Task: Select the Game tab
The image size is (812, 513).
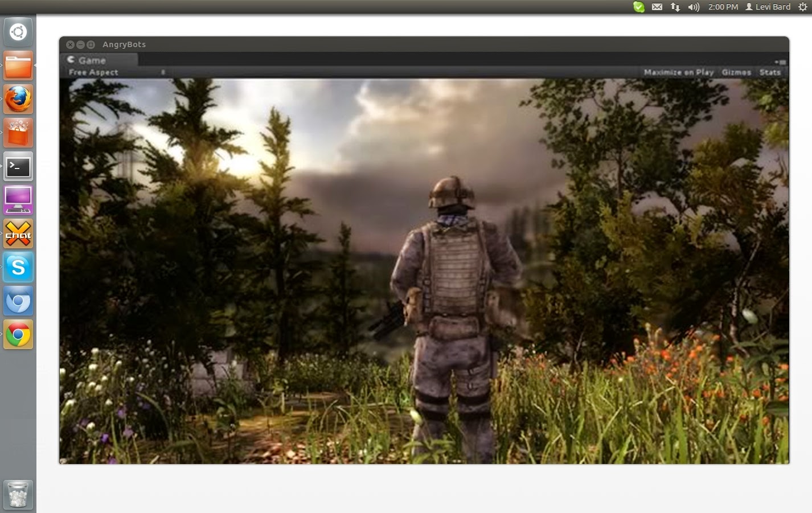Action: point(99,60)
